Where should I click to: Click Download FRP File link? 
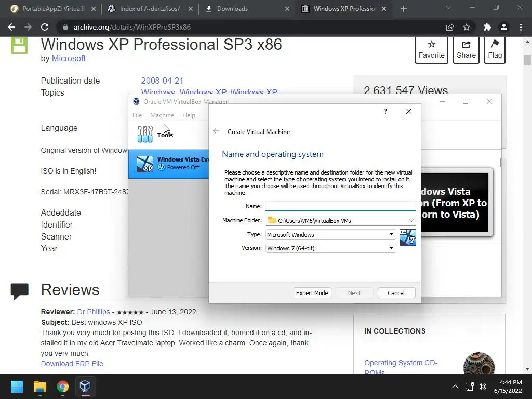point(72,364)
